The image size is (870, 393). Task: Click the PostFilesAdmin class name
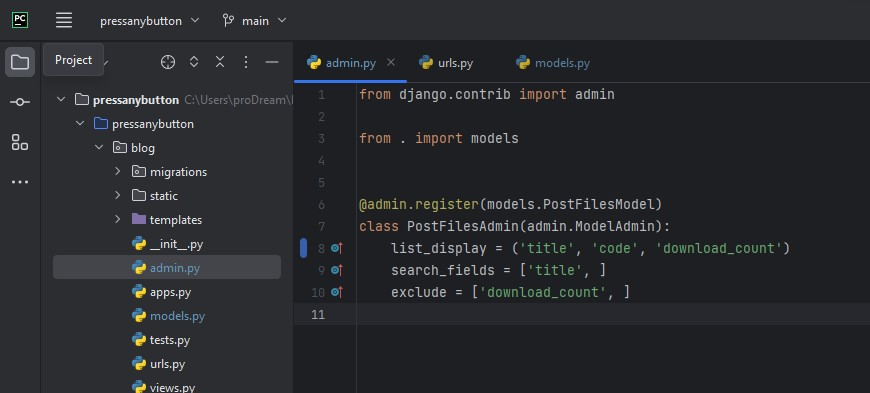[x=463, y=226]
